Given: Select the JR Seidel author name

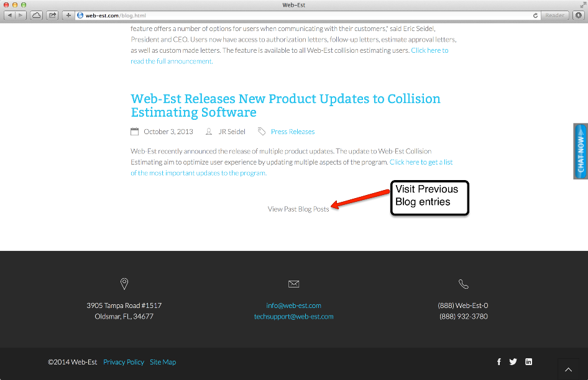Looking at the screenshot, I should [232, 132].
